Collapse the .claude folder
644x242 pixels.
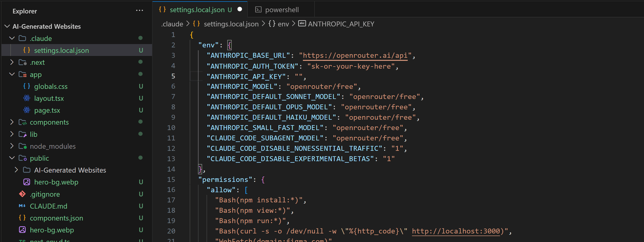coord(12,38)
